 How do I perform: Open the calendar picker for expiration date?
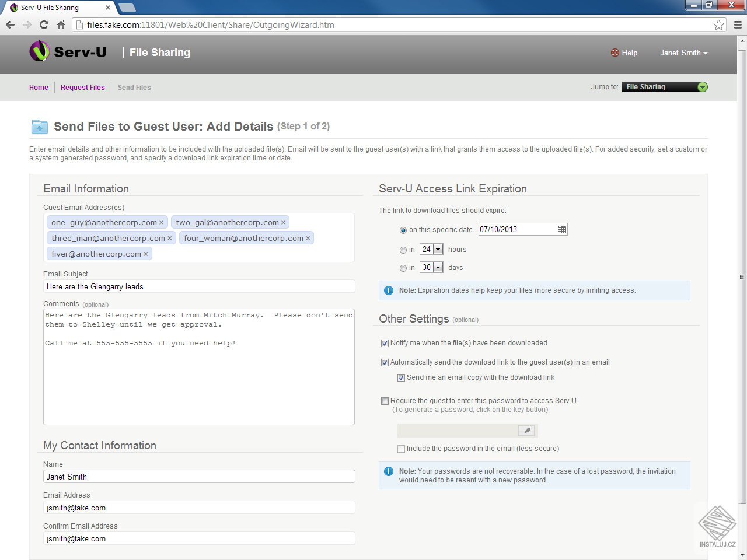click(561, 230)
